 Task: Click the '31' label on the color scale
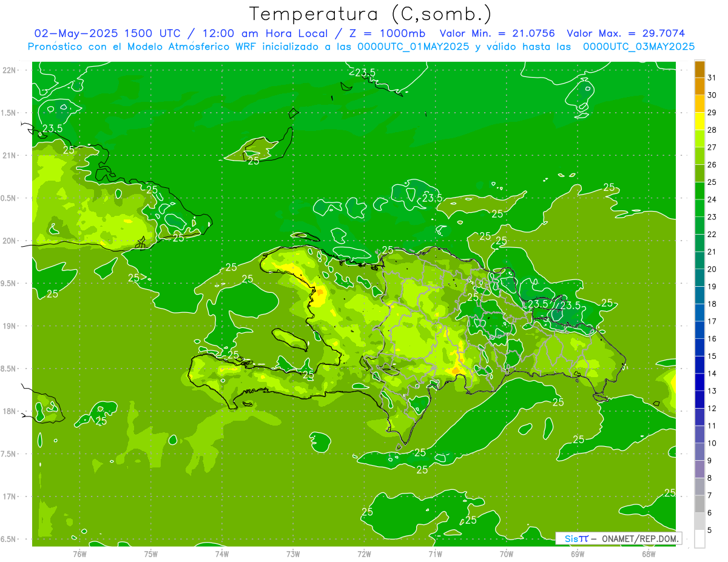click(712, 78)
